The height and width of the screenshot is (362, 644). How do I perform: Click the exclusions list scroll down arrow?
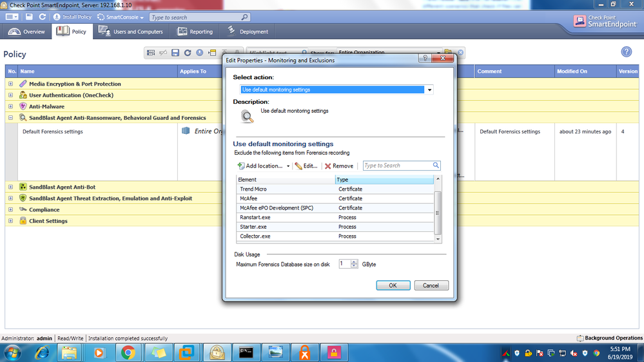click(x=438, y=239)
